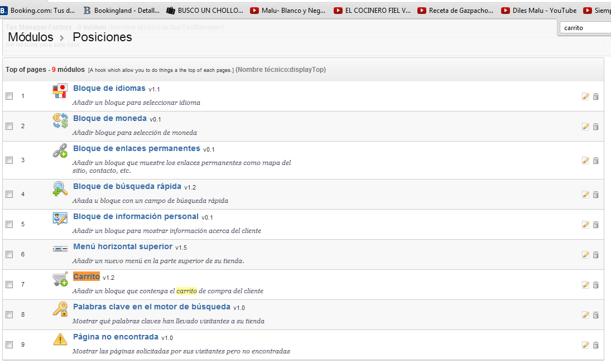This screenshot has width=611, height=364.
Task: Click the Bloque de enlaces permanentes chain icon
Action: [60, 151]
